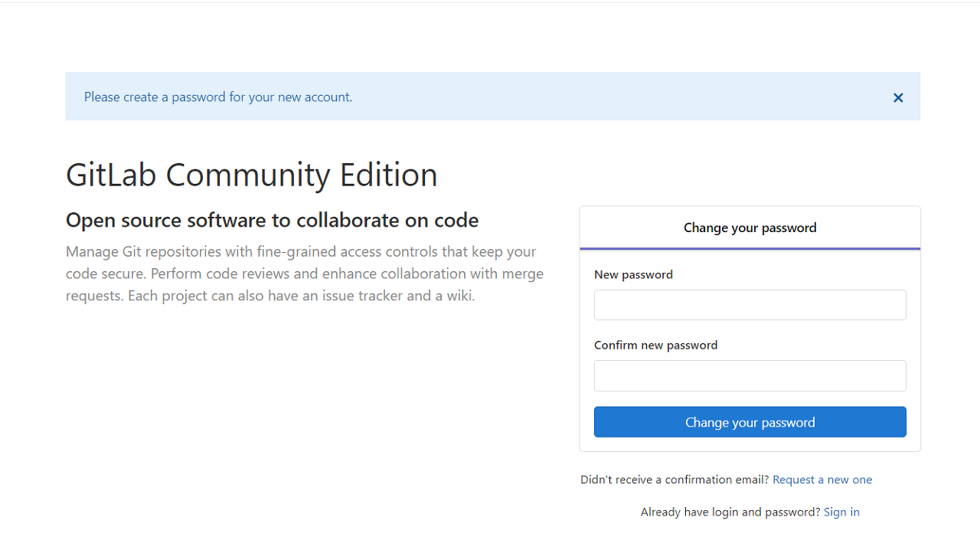Click the 'Didn't receive a confirmation email?' text
This screenshot has width=980, height=560.
pyautogui.click(x=675, y=480)
